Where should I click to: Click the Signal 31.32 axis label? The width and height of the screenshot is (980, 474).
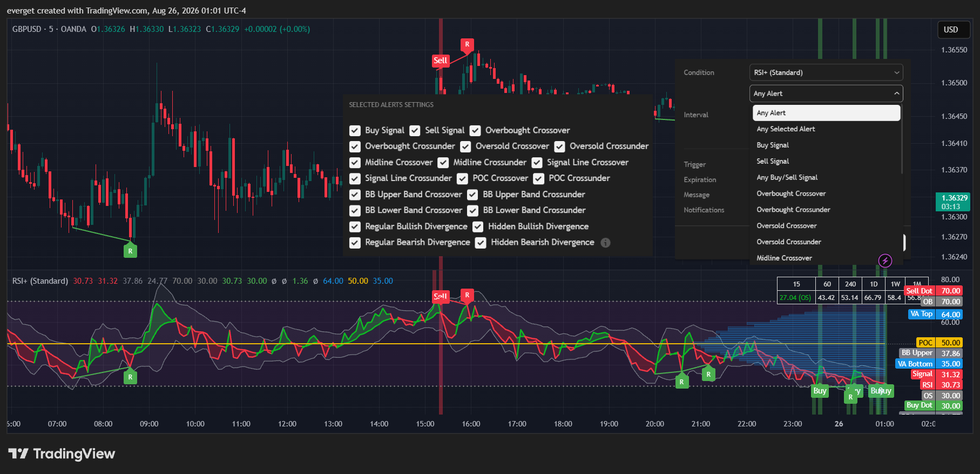937,374
